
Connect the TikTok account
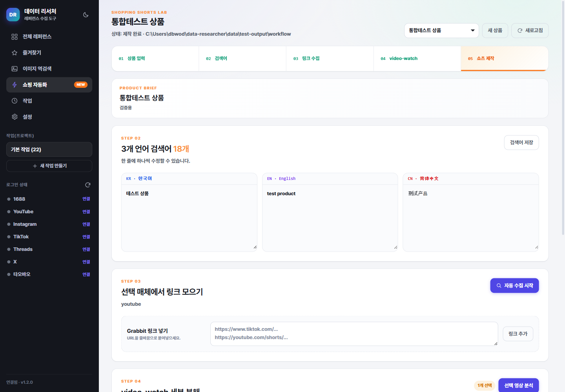point(86,237)
